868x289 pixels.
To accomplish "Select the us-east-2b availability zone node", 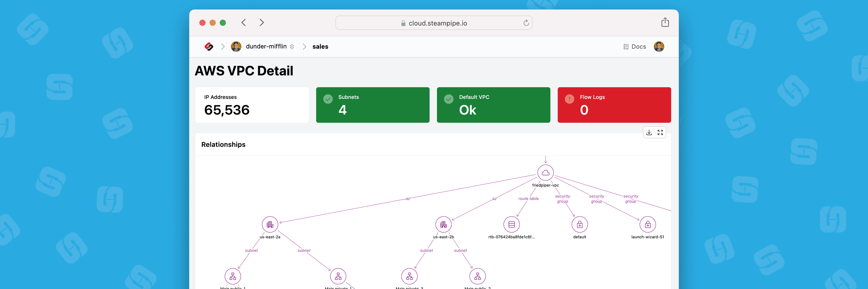I will (443, 224).
